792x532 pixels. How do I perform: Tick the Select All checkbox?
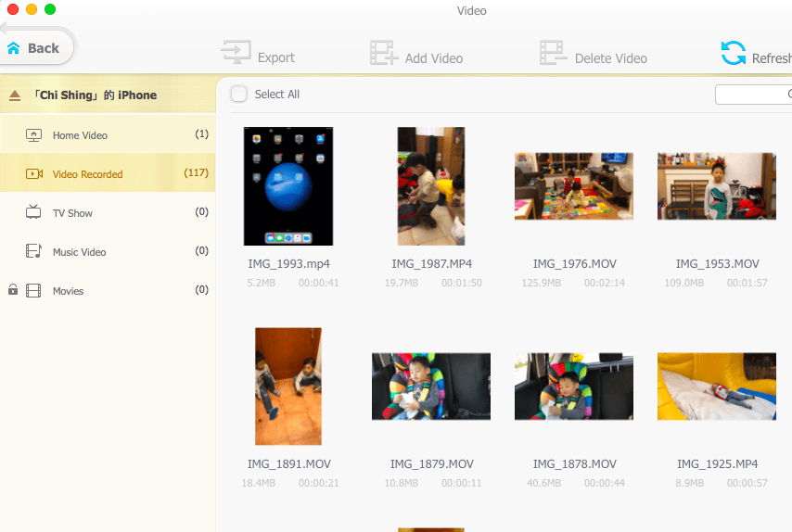tap(239, 94)
